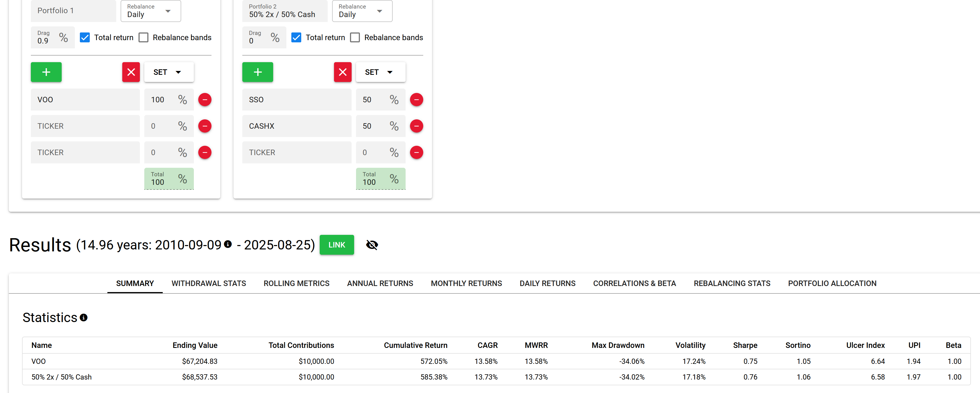980x393 pixels.
Task: Click the CAGR column header
Action: (x=487, y=345)
